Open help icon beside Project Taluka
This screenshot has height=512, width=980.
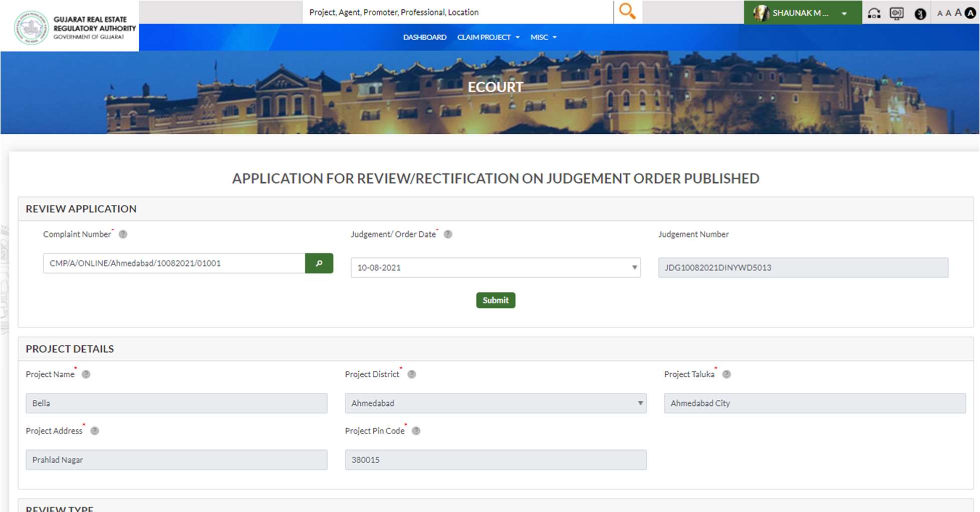point(726,374)
